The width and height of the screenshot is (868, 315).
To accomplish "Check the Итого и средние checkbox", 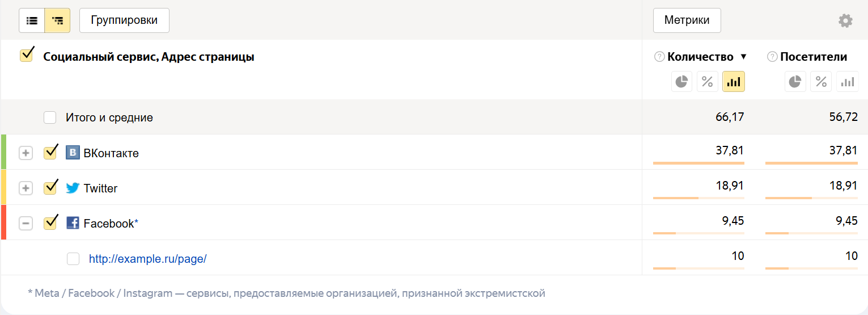I will click(x=50, y=117).
